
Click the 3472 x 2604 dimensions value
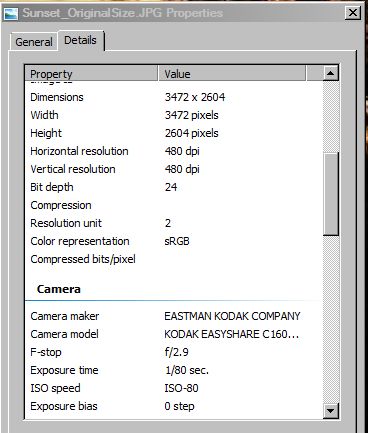195,97
